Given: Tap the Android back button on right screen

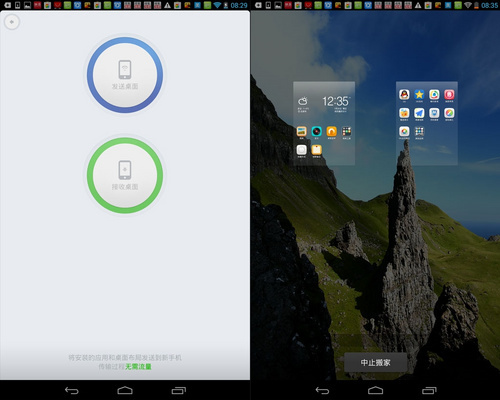Looking at the screenshot, I should point(322,390).
